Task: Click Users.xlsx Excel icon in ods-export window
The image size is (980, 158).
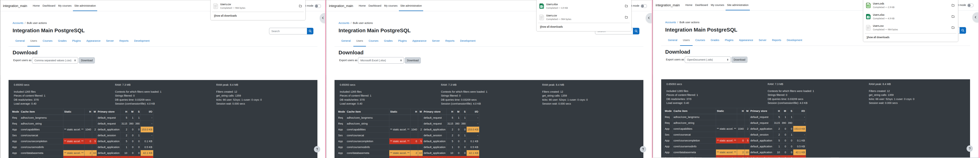Action: [868, 16]
